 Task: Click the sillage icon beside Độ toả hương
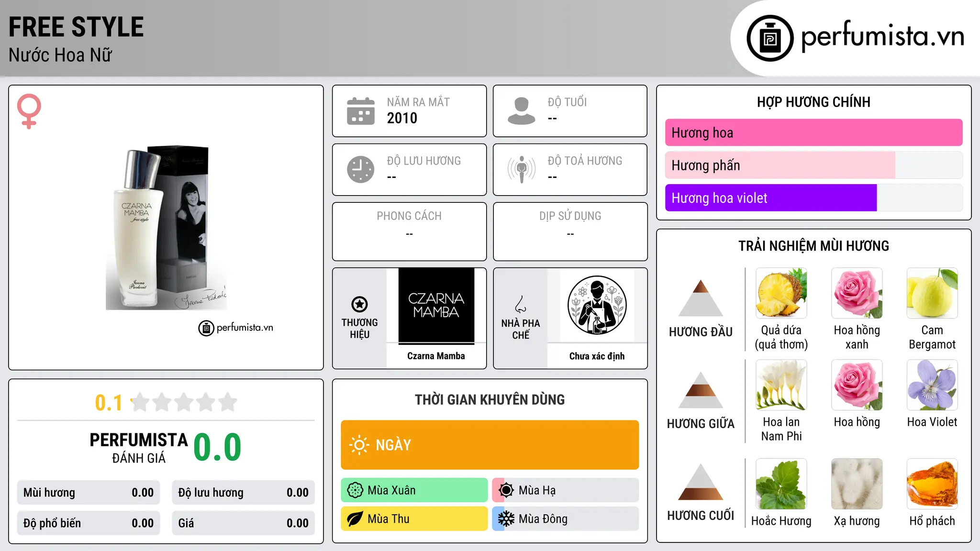click(522, 169)
